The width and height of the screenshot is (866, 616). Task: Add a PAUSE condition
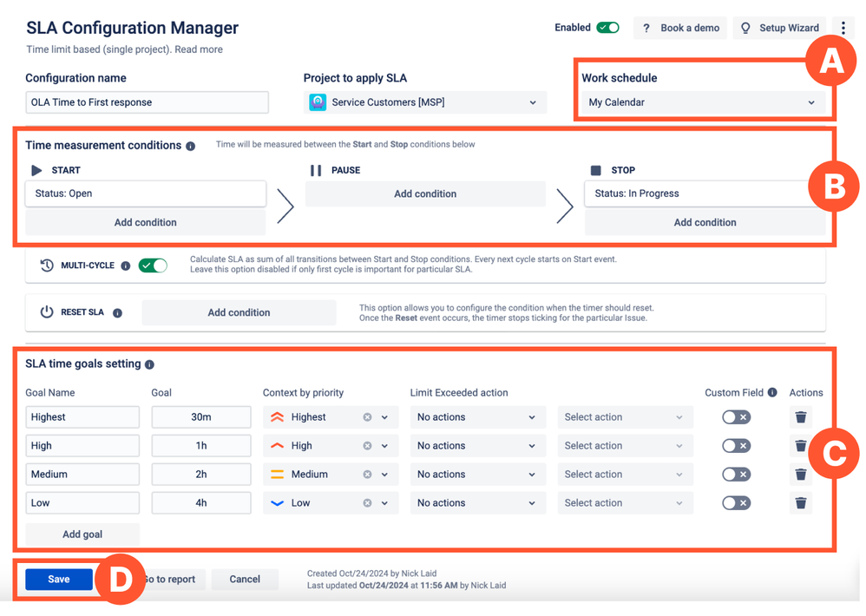tap(425, 193)
